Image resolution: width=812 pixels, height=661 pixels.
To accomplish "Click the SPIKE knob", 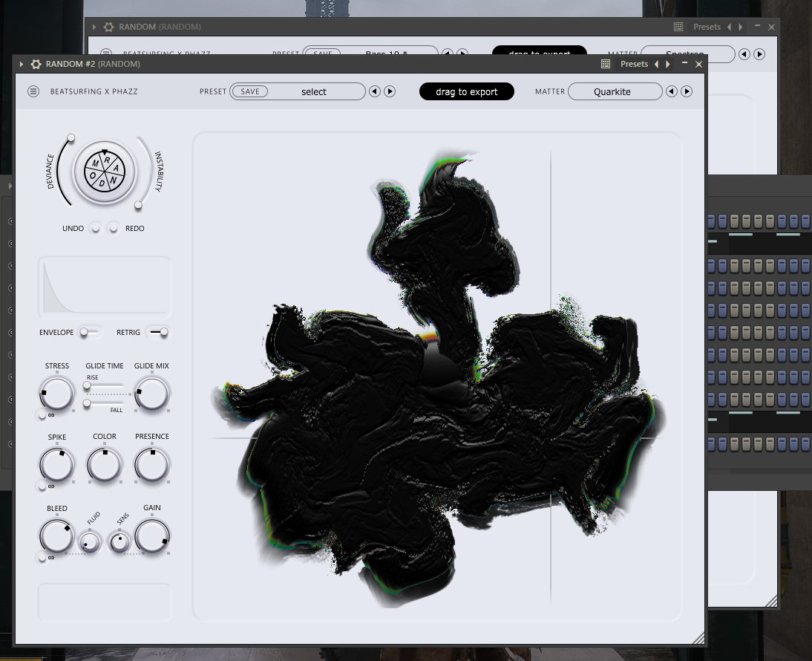I will (57, 465).
